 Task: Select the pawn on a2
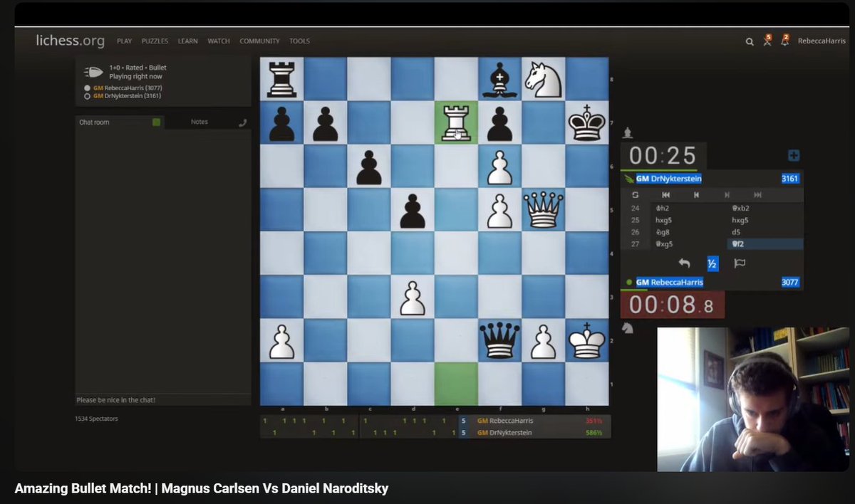coord(282,340)
